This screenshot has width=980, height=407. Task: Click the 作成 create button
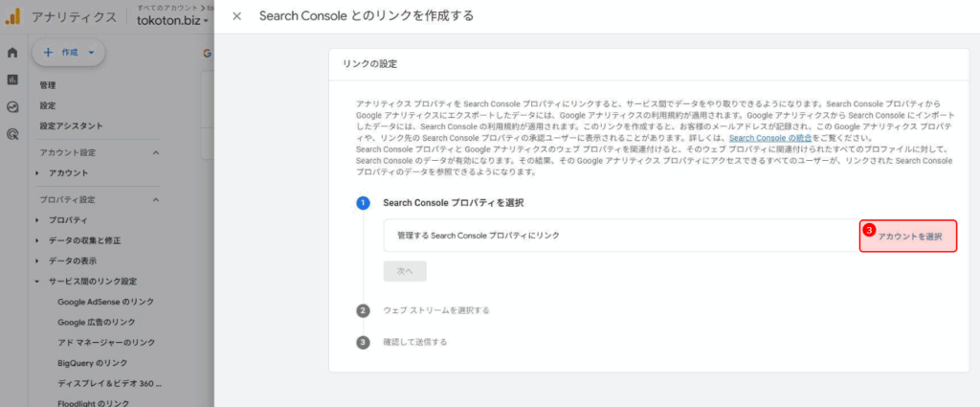pyautogui.click(x=68, y=53)
